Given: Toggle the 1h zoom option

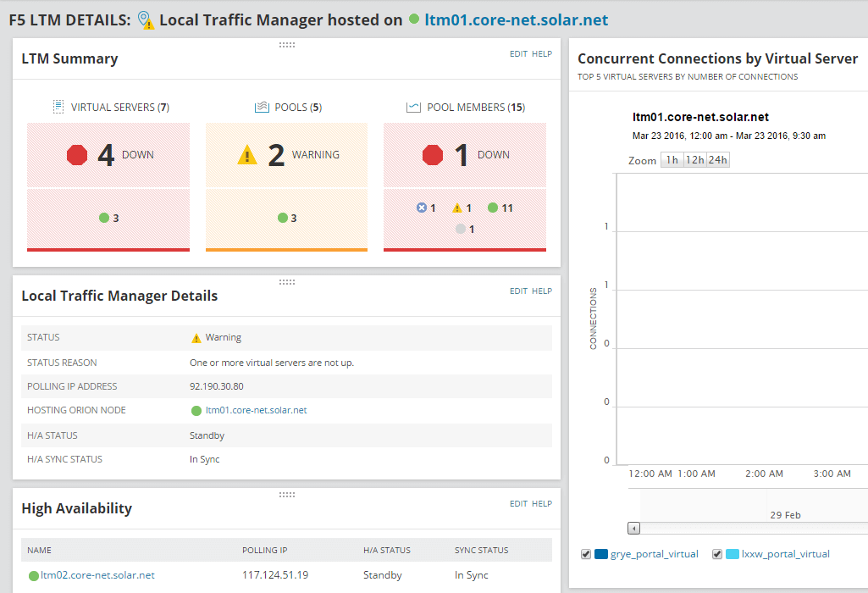Looking at the screenshot, I should 672,159.
